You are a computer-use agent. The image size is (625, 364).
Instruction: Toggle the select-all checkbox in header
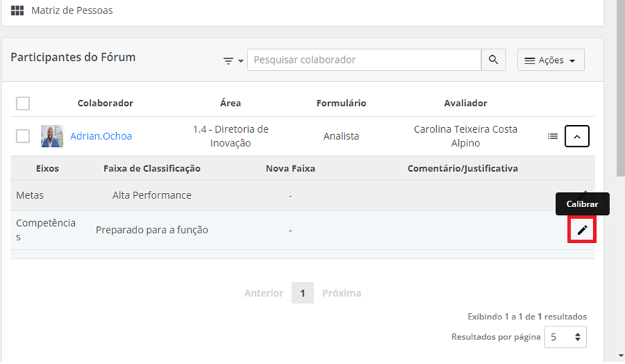23,103
